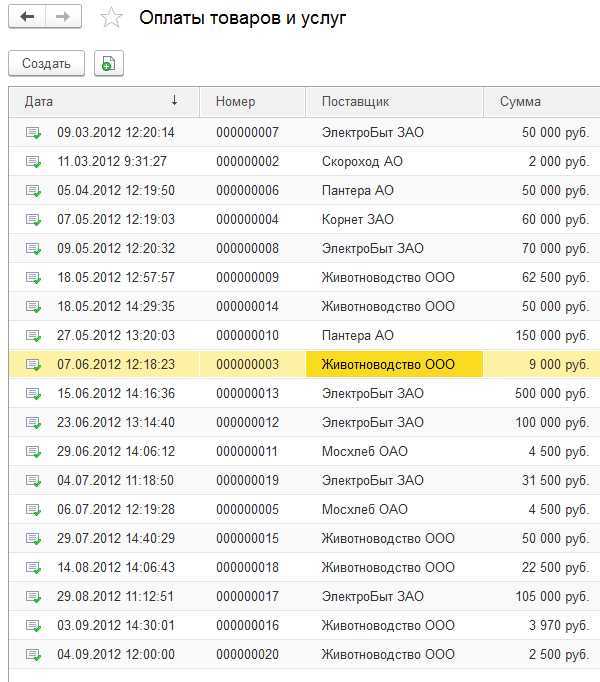Viewport: 600px width, 682px height.
Task: Select amount 500 000 руб.
Action: (x=552, y=393)
